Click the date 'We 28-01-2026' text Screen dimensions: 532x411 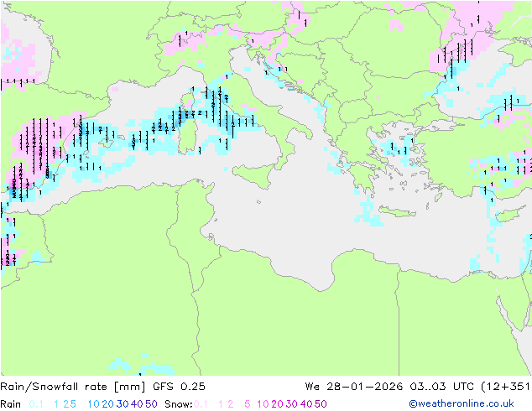click(354, 387)
